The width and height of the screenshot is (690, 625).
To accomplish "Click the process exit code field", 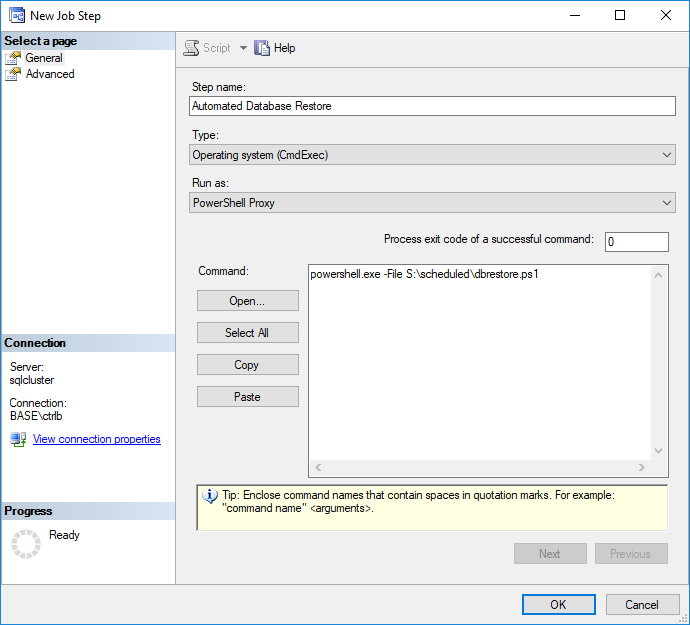I will pos(636,242).
